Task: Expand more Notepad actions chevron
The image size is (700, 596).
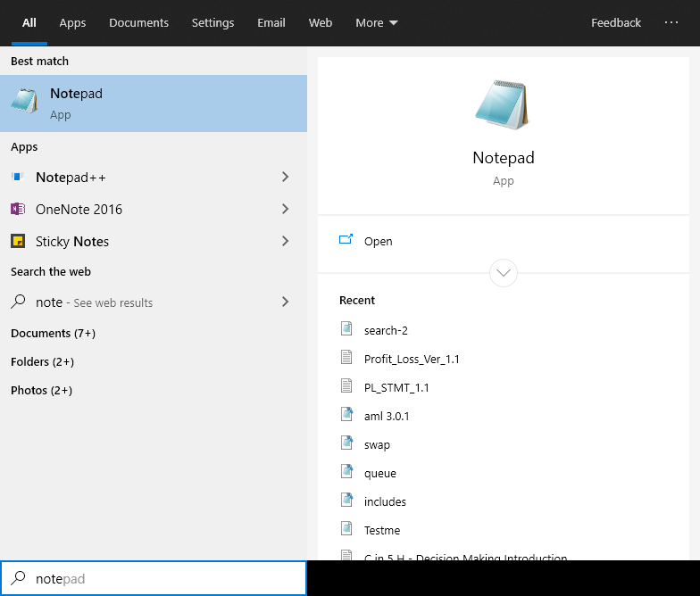Action: coord(504,273)
